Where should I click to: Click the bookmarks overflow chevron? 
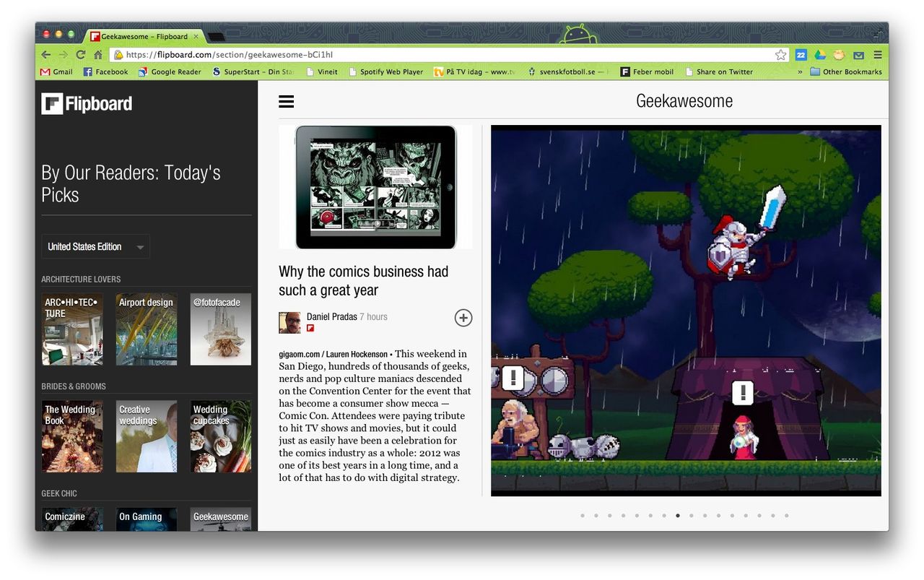pyautogui.click(x=799, y=72)
